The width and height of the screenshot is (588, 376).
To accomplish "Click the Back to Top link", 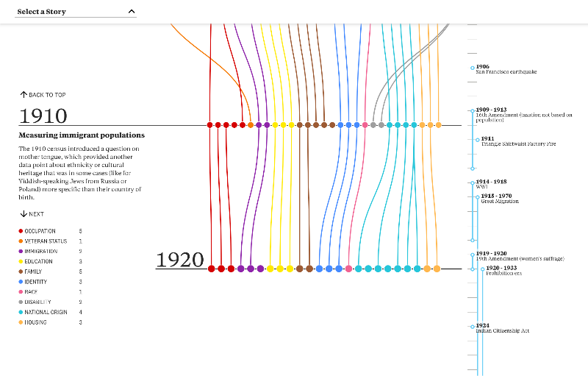I will point(47,95).
